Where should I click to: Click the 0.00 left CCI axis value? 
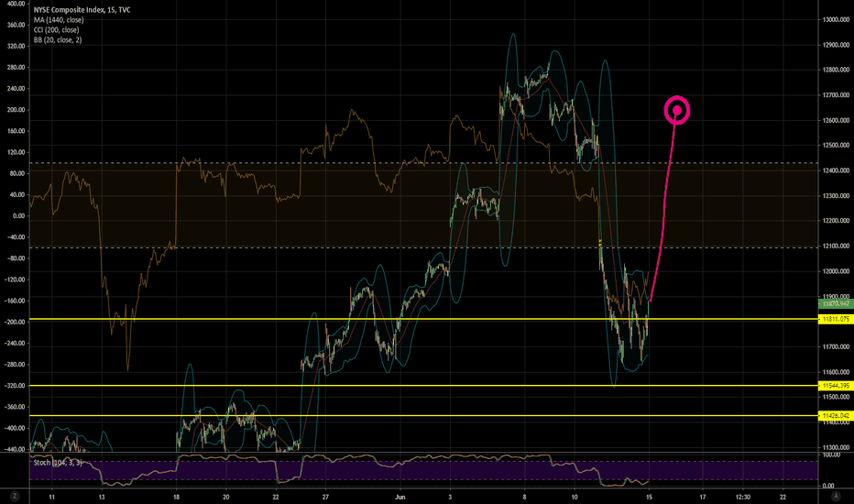point(18,215)
